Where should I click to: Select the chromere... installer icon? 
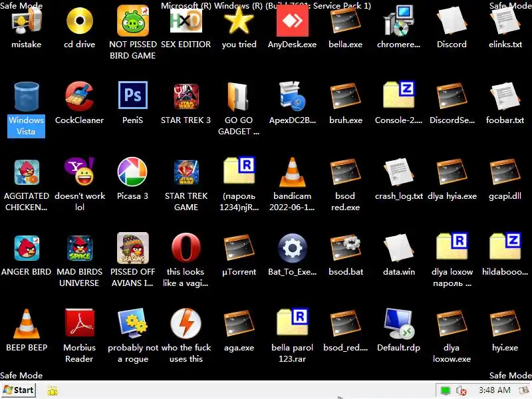coord(398,21)
